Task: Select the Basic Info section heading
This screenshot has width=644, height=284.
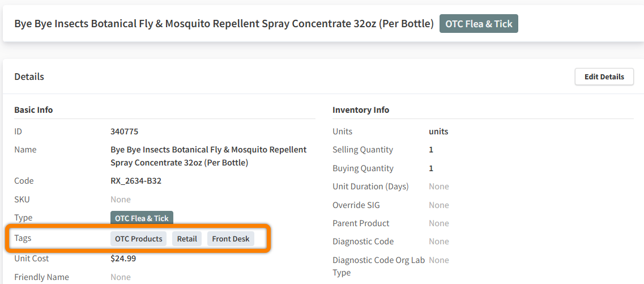Action: (33, 110)
